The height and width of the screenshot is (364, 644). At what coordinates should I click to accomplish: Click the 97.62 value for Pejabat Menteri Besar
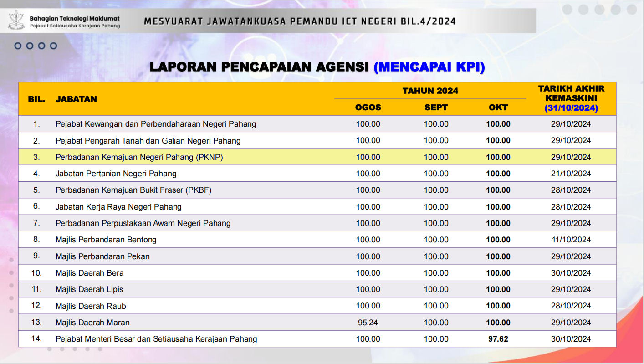point(498,339)
